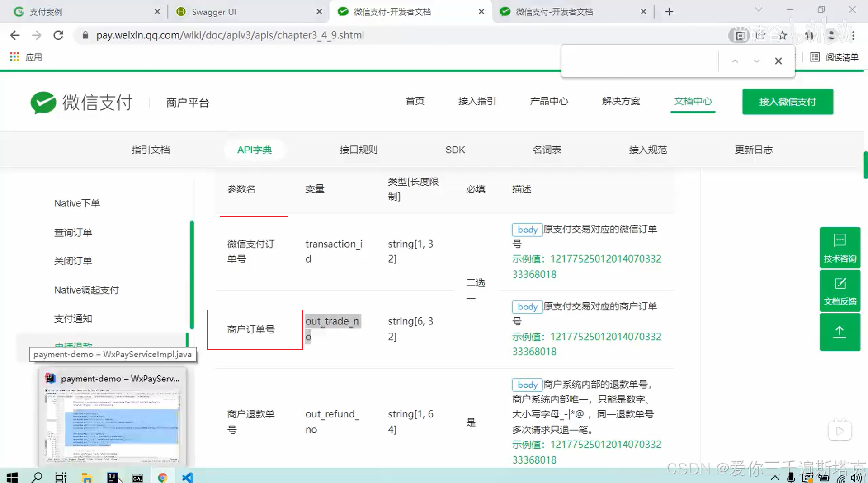Select the 指引文档 sub-tab

pos(151,150)
